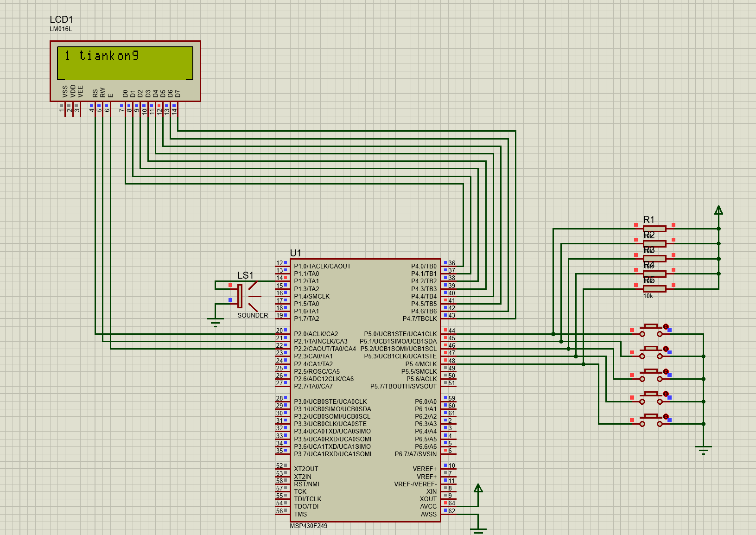
Task: Click the XT2OUT pin name
Action: tap(306, 469)
